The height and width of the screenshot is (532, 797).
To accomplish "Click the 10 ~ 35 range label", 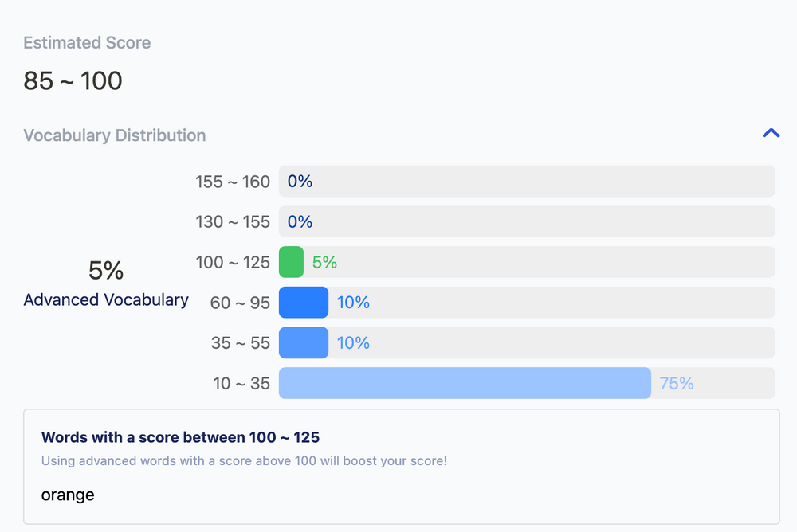I will [241, 383].
